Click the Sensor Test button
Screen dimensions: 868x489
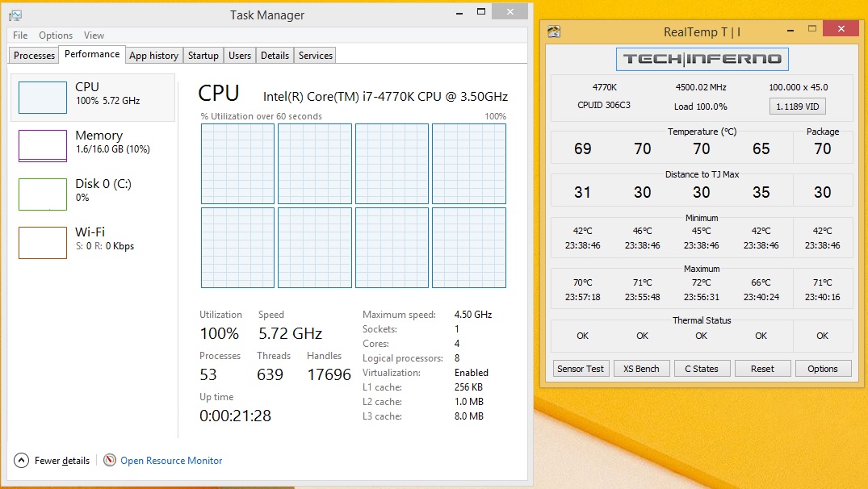(x=581, y=369)
